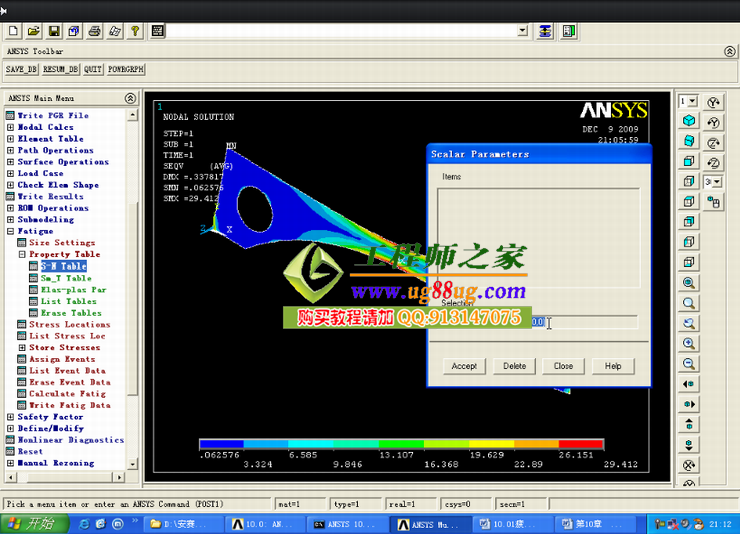Image resolution: width=740 pixels, height=534 pixels.
Task: Click the Pan Model Down icon
Action: pos(689,445)
